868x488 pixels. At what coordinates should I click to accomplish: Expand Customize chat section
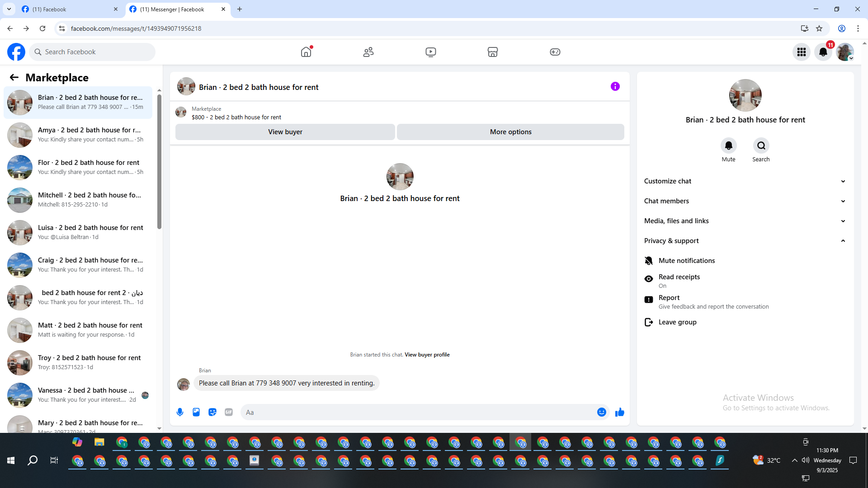(745, 181)
